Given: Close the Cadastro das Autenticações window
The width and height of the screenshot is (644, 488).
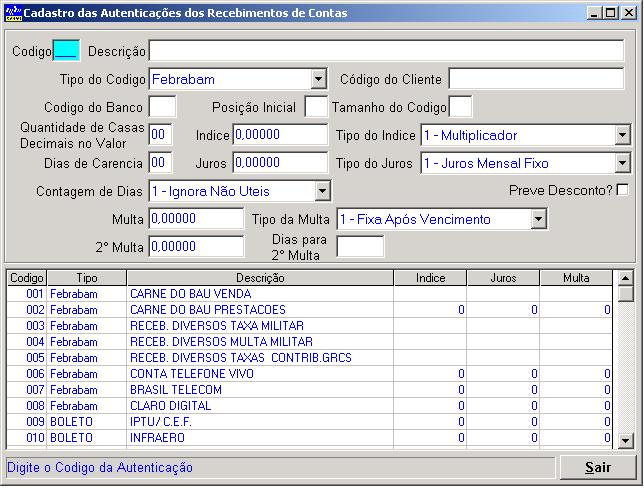Looking at the screenshot, I should click(629, 13).
